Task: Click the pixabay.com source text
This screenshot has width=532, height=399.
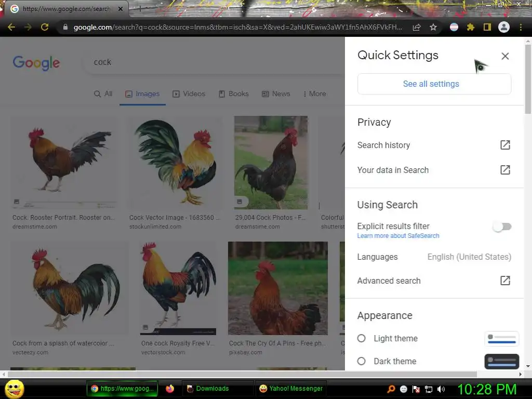Action: click(245, 353)
